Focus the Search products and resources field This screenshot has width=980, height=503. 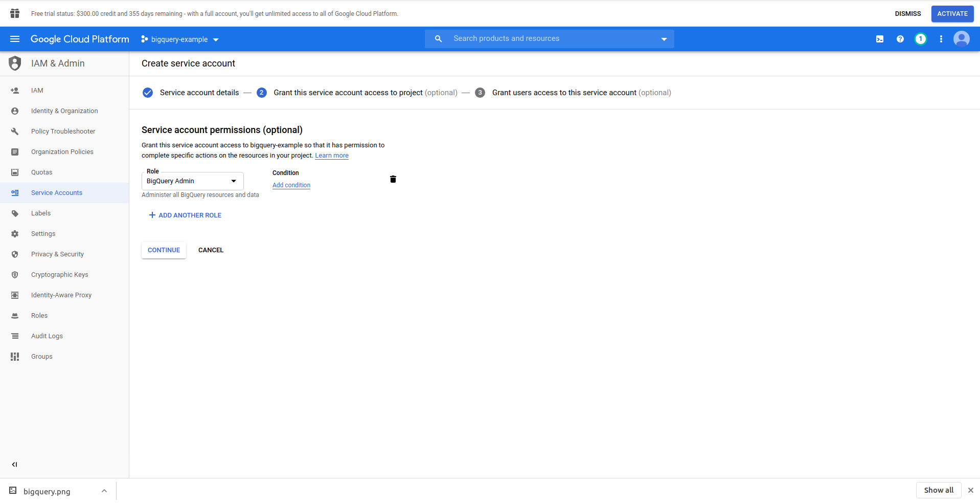(549, 39)
